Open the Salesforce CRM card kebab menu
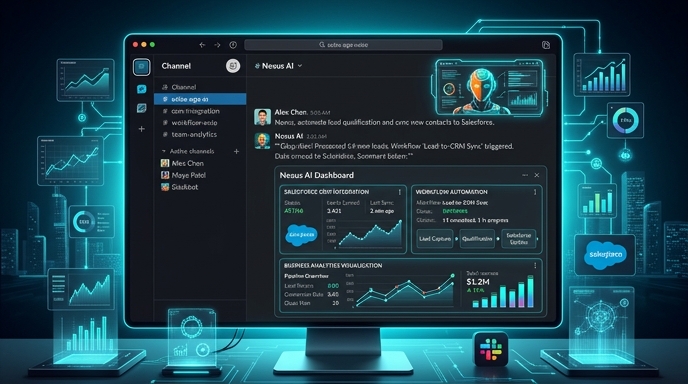688x384 pixels. click(x=400, y=192)
